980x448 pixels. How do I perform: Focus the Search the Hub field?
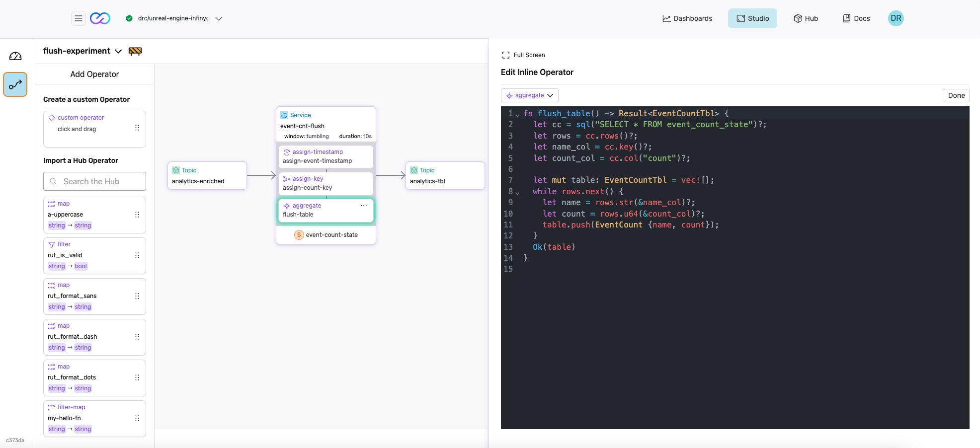coord(94,181)
